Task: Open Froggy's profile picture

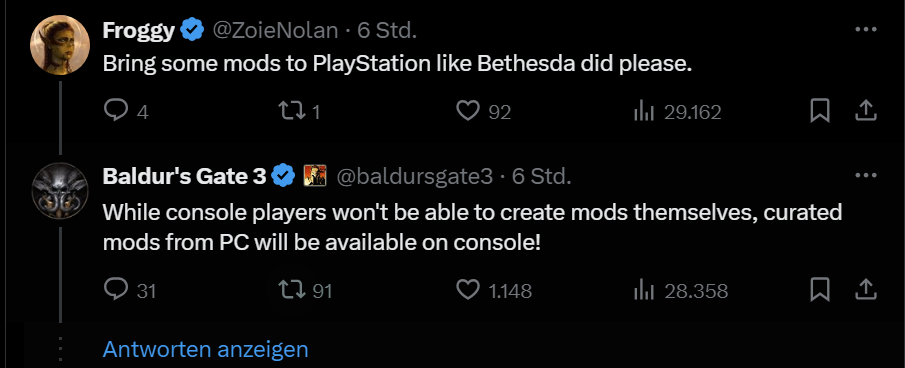Action: pyautogui.click(x=60, y=44)
